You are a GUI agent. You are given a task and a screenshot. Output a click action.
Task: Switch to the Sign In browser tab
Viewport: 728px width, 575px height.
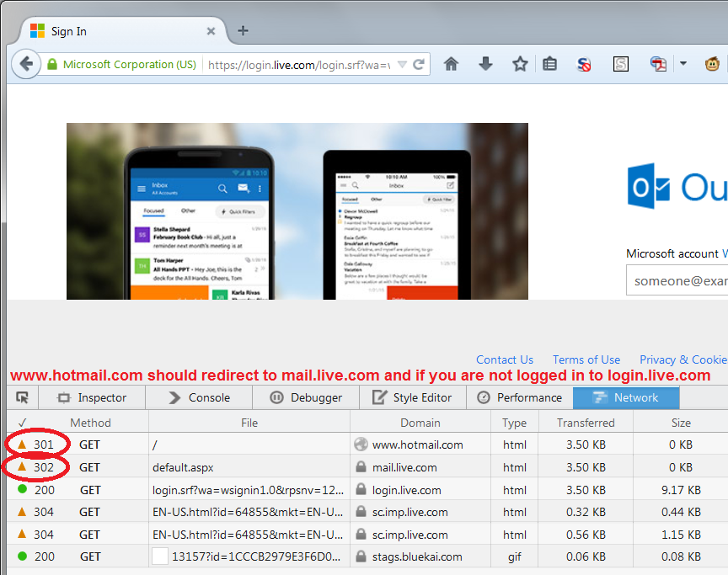(123, 31)
